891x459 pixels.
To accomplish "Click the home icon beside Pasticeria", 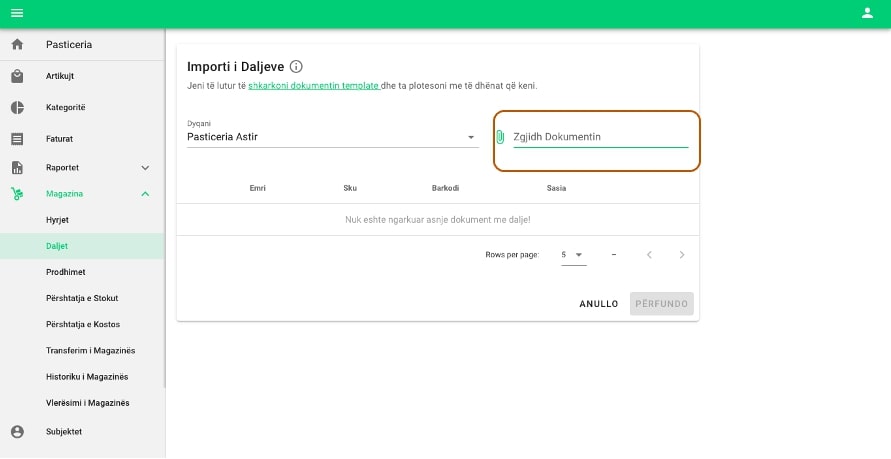I will pyautogui.click(x=17, y=45).
